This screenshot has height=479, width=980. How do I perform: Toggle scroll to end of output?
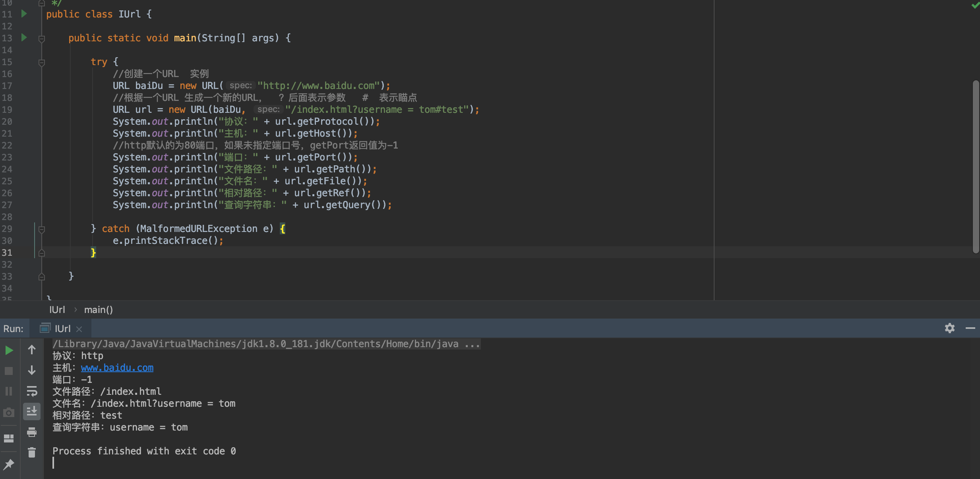pos(32,411)
